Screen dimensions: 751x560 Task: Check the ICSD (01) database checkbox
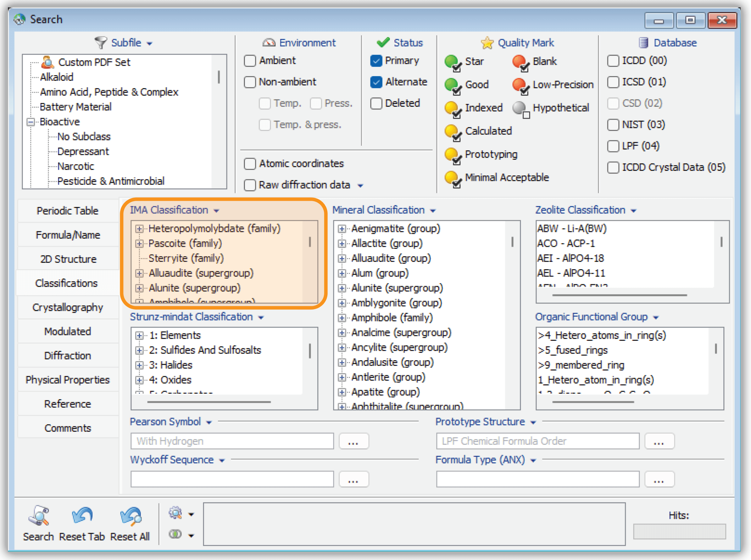click(x=613, y=82)
